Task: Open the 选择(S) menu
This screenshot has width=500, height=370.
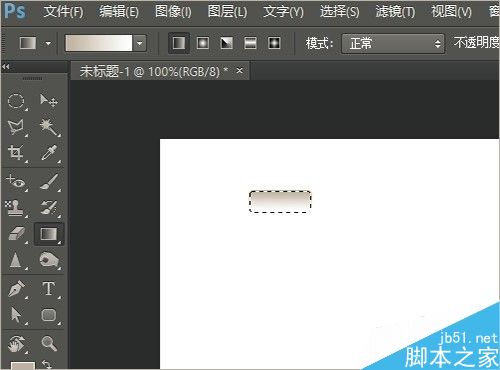Action: (340, 12)
